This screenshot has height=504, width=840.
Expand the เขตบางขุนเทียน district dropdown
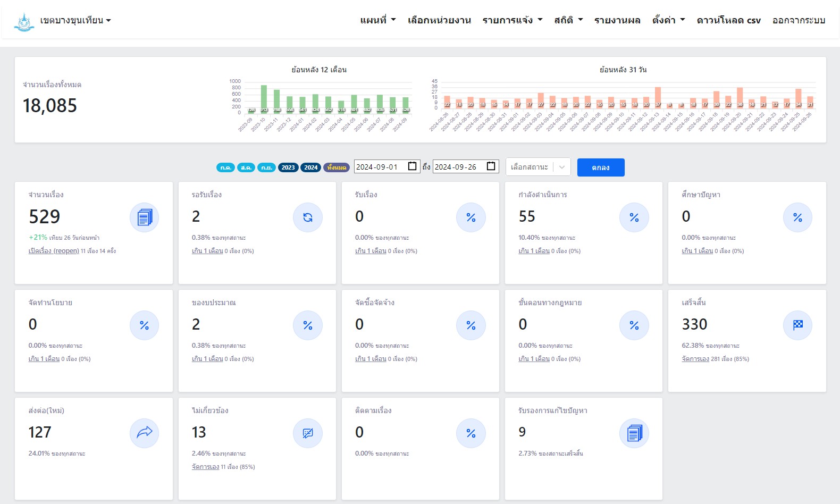pyautogui.click(x=75, y=21)
